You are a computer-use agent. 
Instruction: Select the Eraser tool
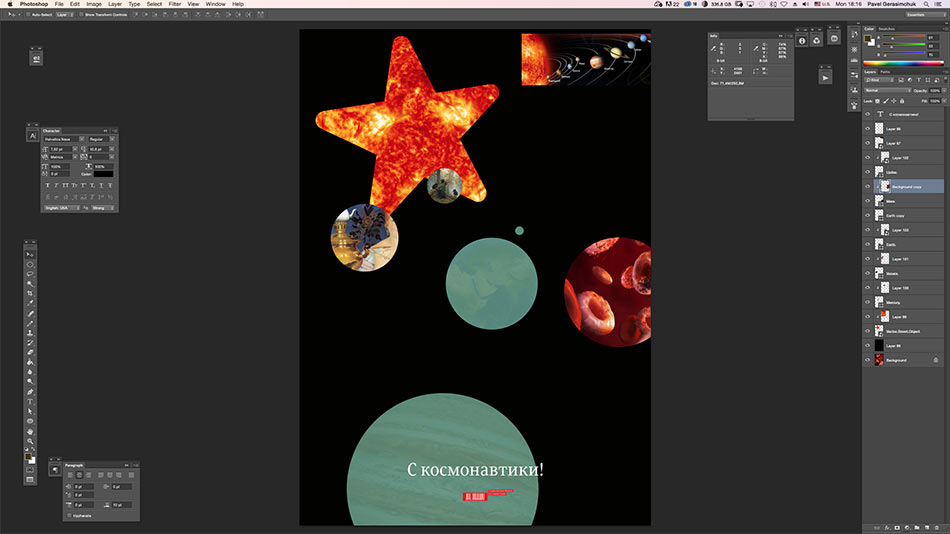pos(30,352)
